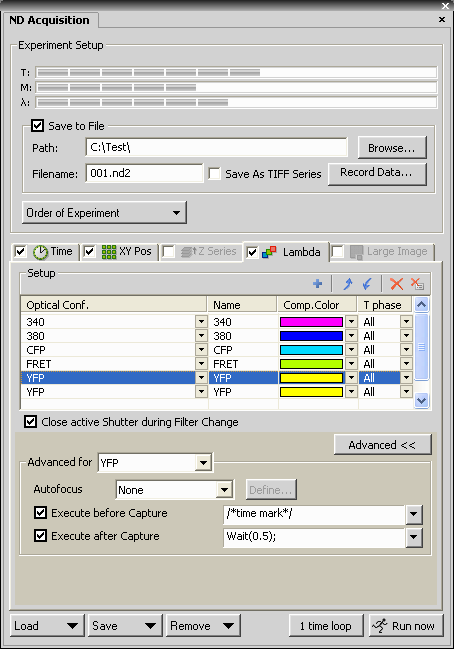Toggle Close active Shutter during Filter Change
The image size is (454, 649).
pyautogui.click(x=30, y=422)
